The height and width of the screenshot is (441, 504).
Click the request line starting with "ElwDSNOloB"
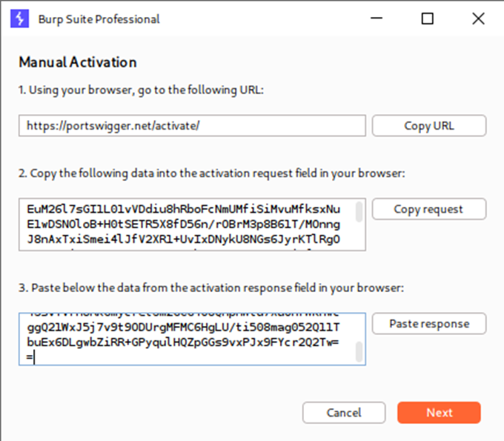click(x=184, y=225)
